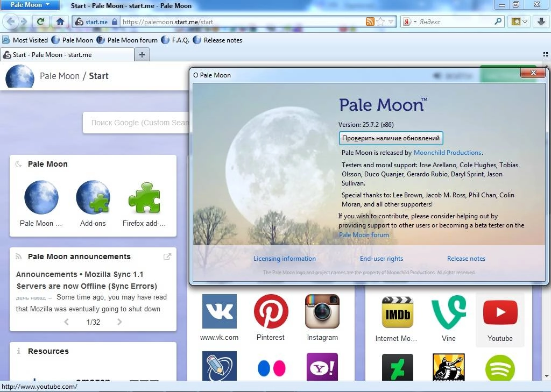551x392 pixels.
Task: Open the Pale Moon forum link in the About dialog
Action: coord(364,234)
